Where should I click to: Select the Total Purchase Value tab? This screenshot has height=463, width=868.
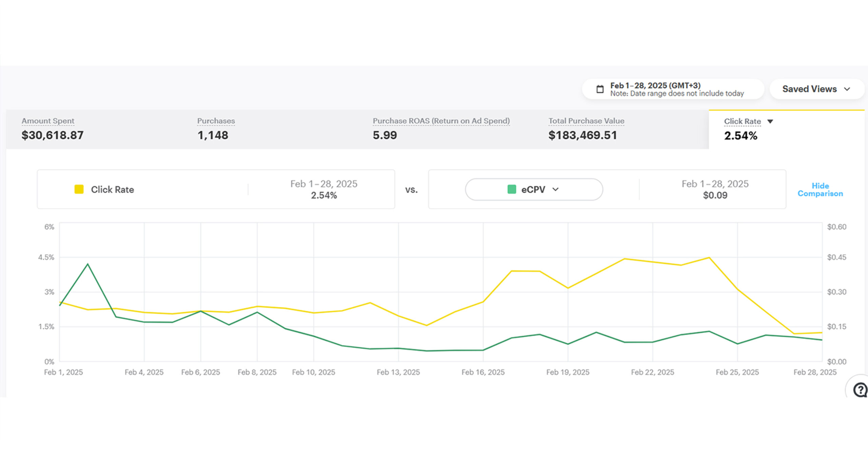click(586, 129)
